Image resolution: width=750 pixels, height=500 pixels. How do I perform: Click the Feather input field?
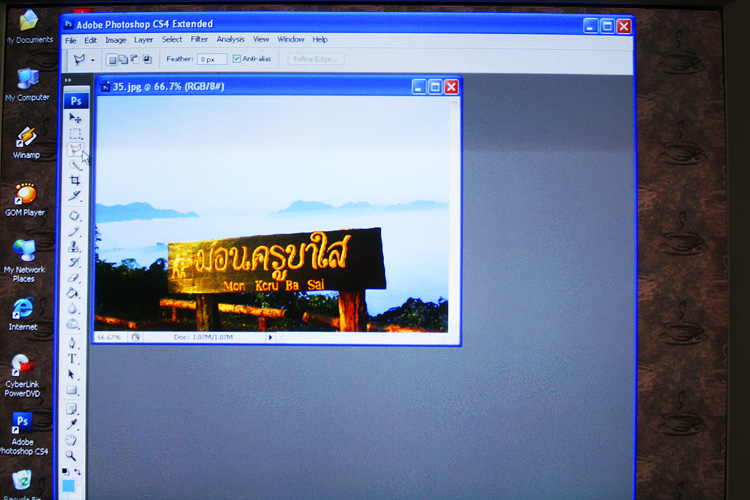pos(212,59)
